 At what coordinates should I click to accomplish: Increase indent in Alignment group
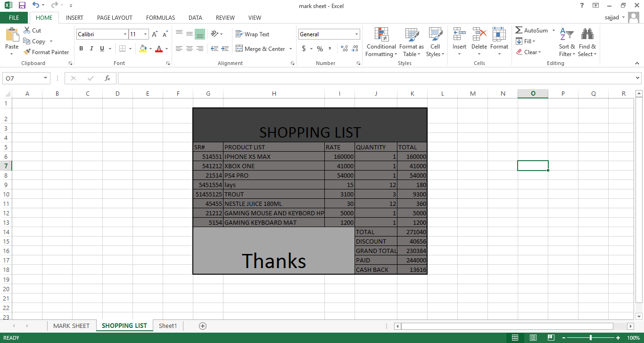[225, 49]
